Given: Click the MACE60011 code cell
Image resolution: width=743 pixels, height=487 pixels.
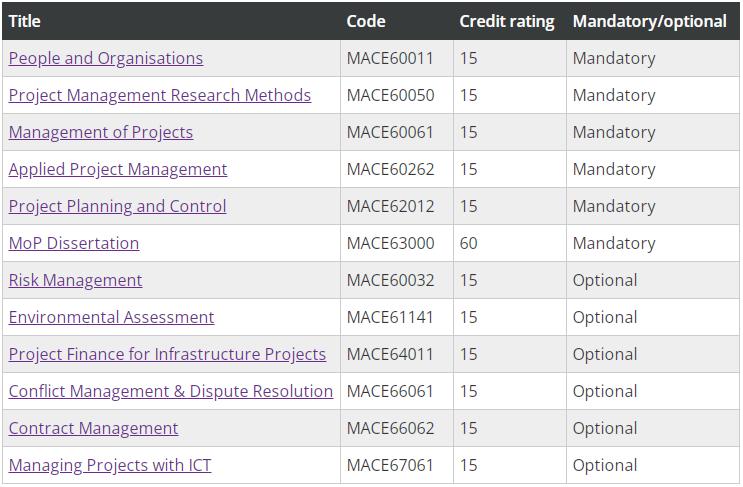Looking at the screenshot, I should tap(390, 58).
